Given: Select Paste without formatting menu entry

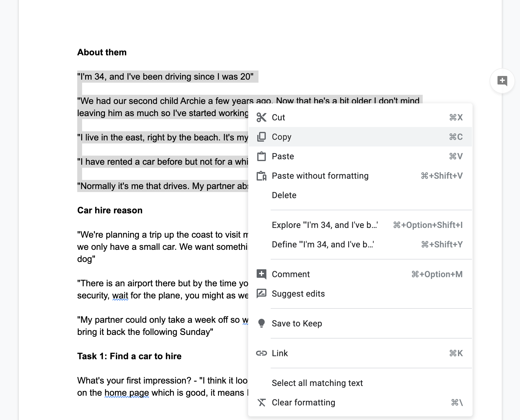Looking at the screenshot, I should pos(360,176).
